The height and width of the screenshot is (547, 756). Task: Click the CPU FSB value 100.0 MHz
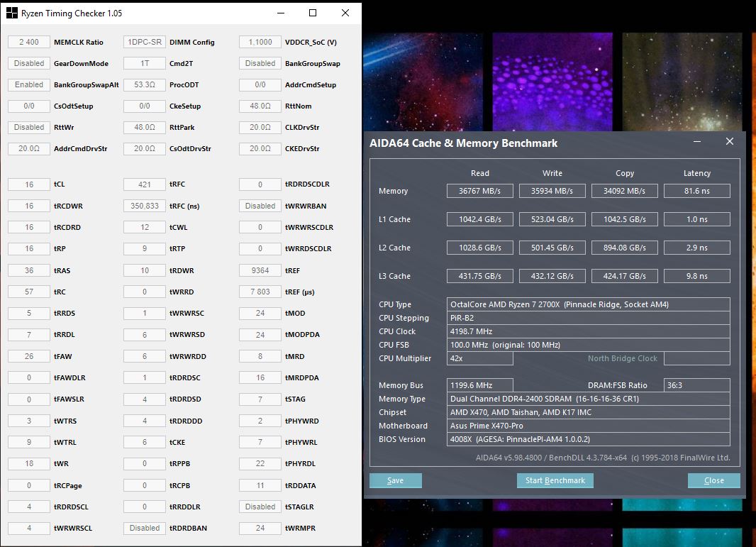click(588, 345)
